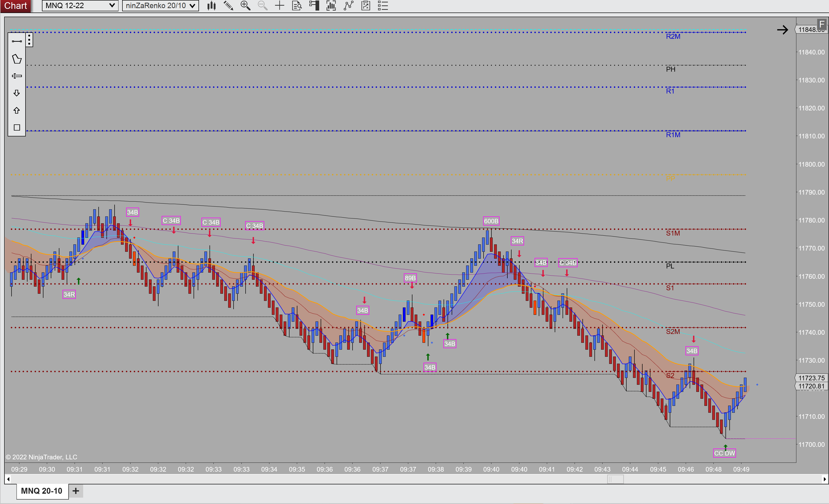Select the Arrow Up marker tool

click(x=17, y=110)
